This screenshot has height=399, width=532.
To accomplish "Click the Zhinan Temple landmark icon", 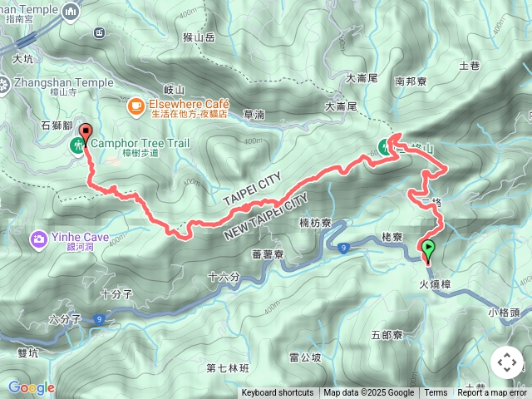I will pos(71,12).
